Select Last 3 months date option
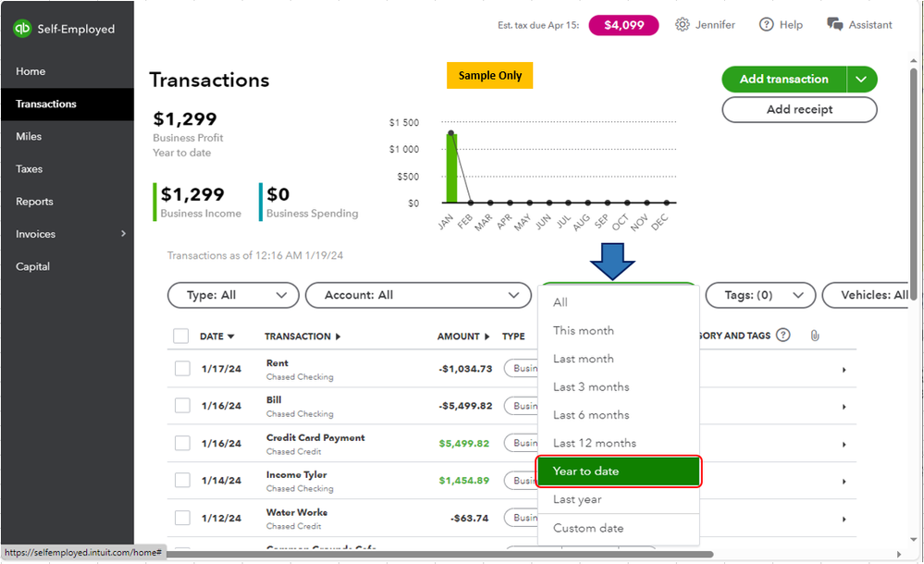The width and height of the screenshot is (924, 564). pos(591,386)
